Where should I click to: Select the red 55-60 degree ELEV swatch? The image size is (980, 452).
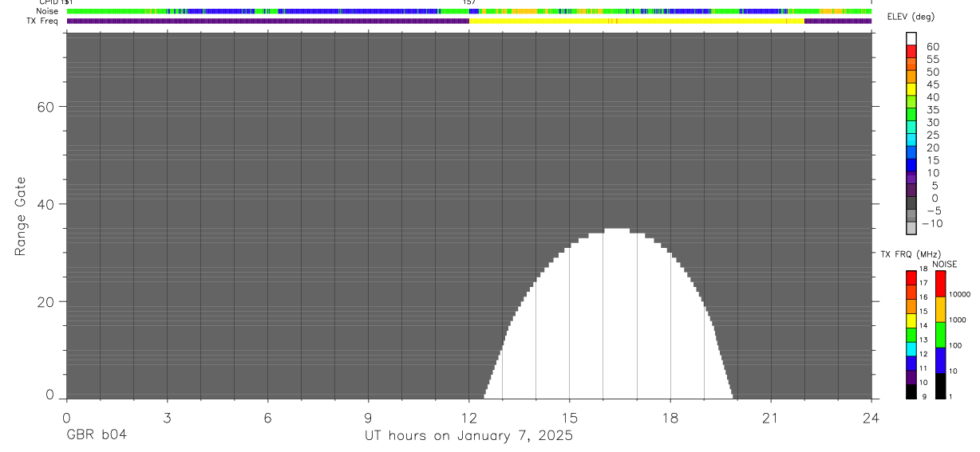point(911,52)
